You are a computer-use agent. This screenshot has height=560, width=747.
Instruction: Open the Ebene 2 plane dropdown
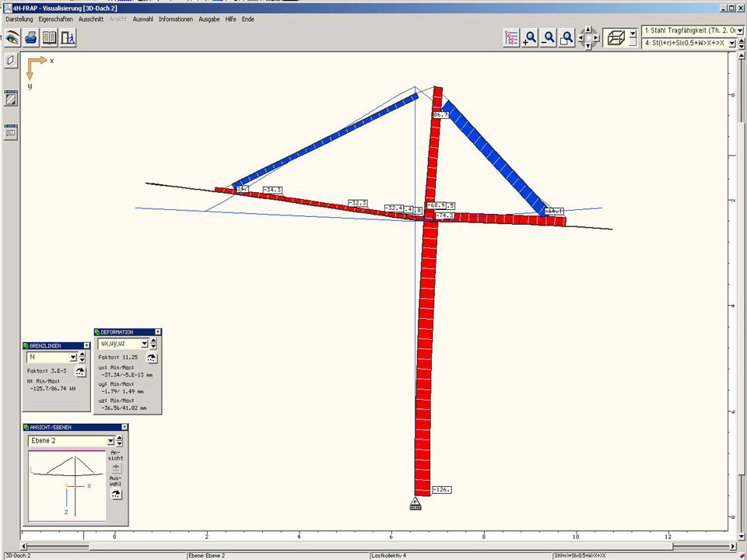pyautogui.click(x=110, y=441)
